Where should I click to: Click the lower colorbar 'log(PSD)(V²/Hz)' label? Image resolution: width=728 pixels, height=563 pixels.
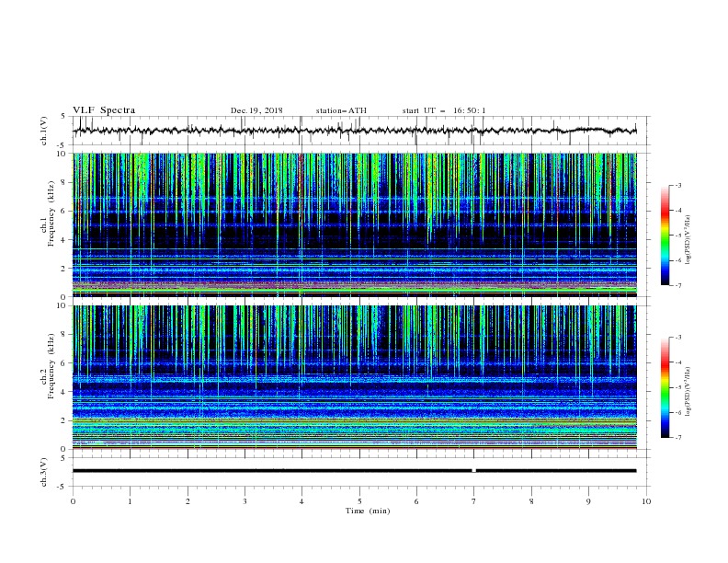pos(688,392)
